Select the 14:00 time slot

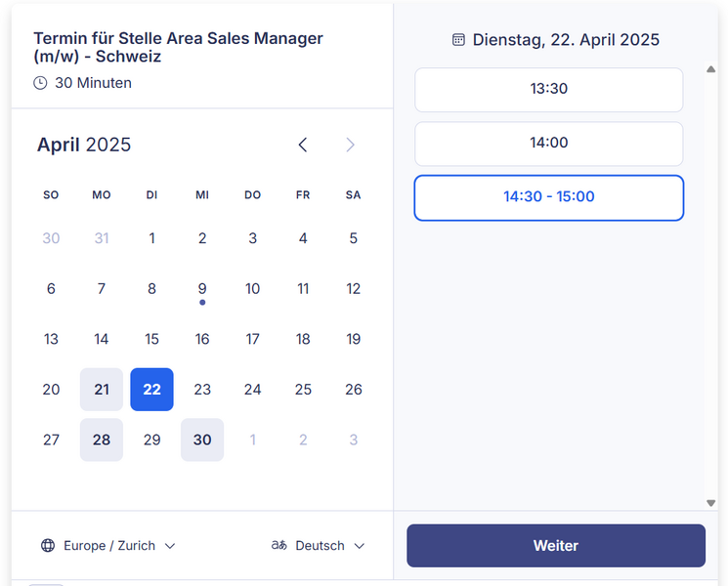click(x=548, y=143)
